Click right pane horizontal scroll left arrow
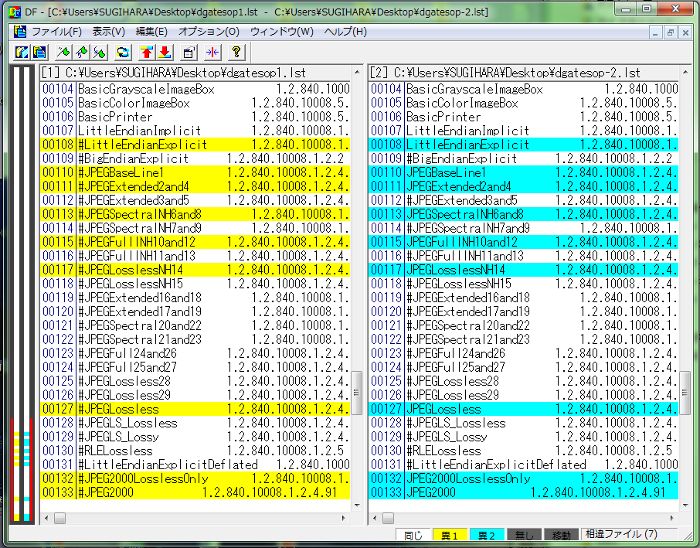Image resolution: width=700 pixels, height=548 pixels. pyautogui.click(x=375, y=518)
